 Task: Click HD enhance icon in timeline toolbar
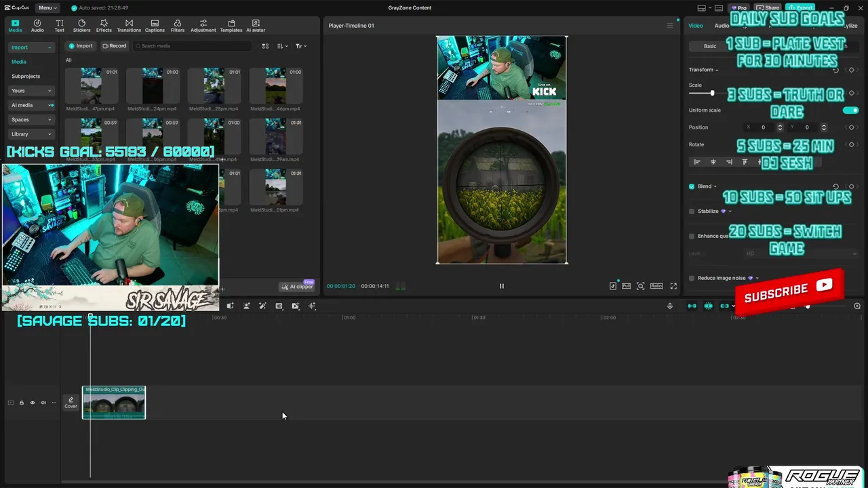279,306
